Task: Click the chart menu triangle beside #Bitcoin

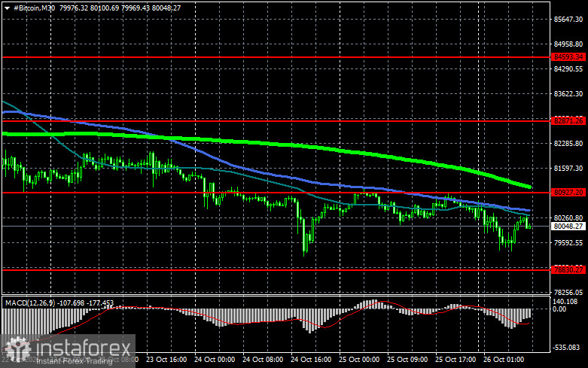Action: click(x=7, y=8)
